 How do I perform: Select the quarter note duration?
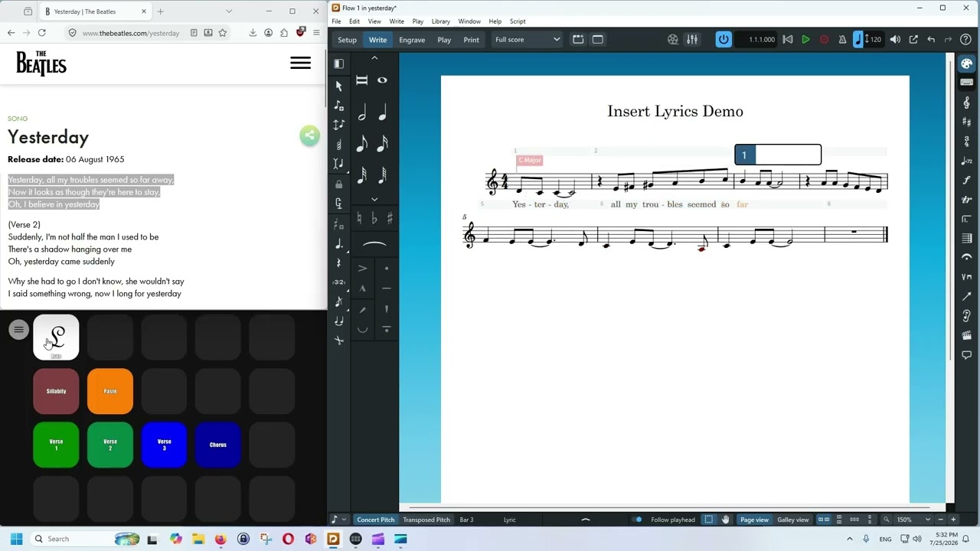point(382,113)
